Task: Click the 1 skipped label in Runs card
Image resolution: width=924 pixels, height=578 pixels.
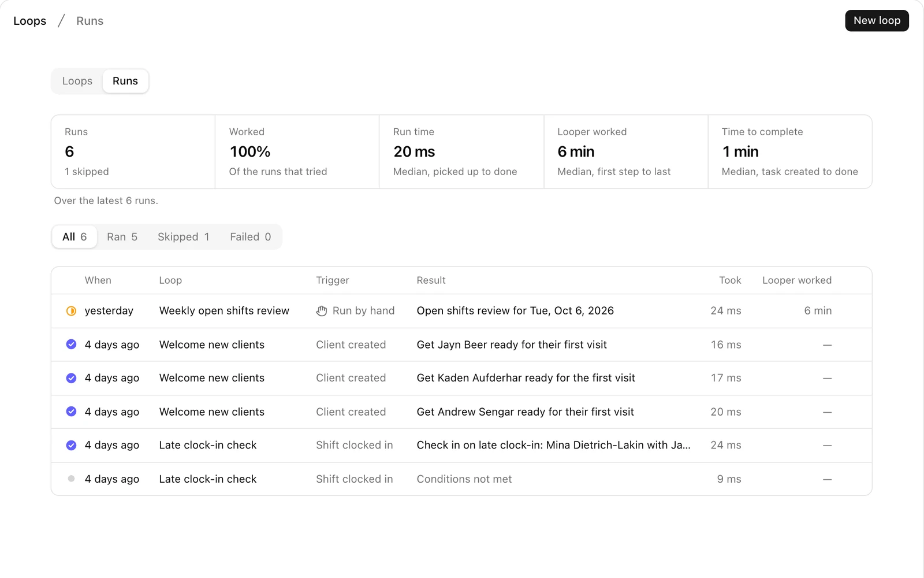Action: click(87, 172)
